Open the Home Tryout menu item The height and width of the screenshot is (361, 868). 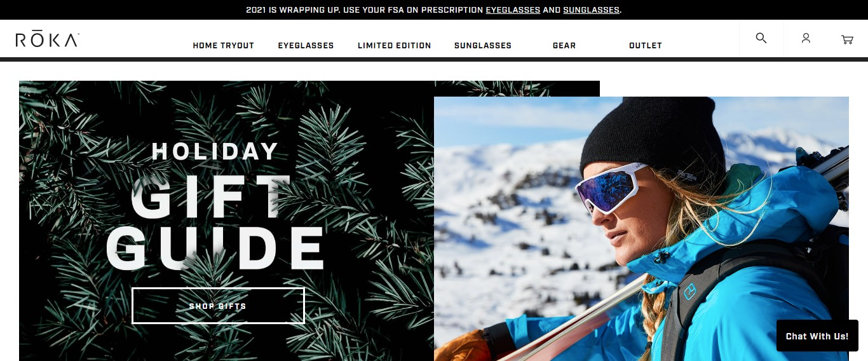pos(223,46)
